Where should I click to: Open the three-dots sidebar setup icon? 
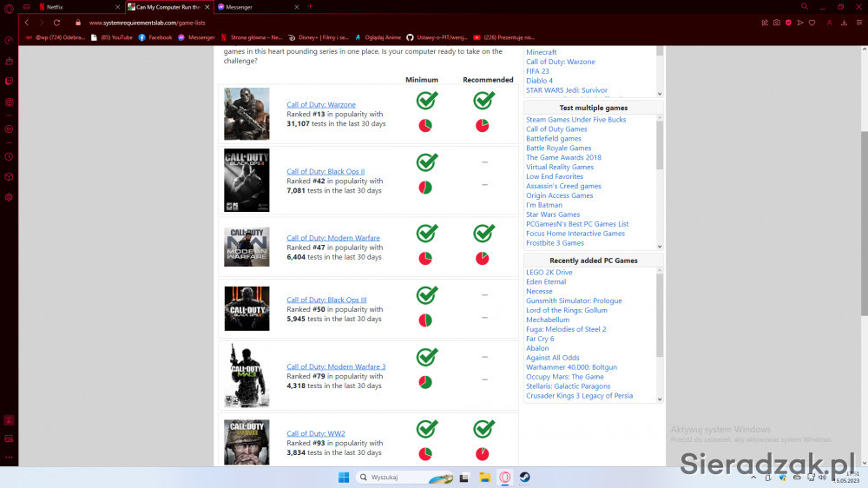click(9, 458)
